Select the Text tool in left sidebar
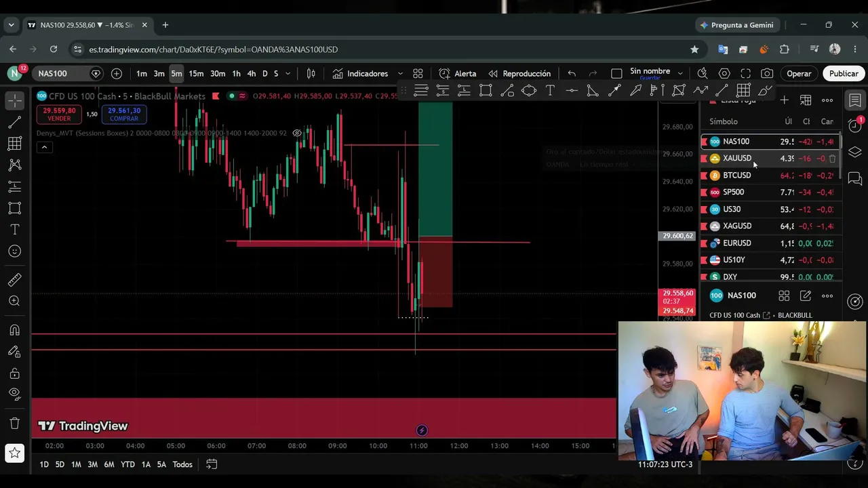Screen dimensions: 868x488 coord(14,230)
